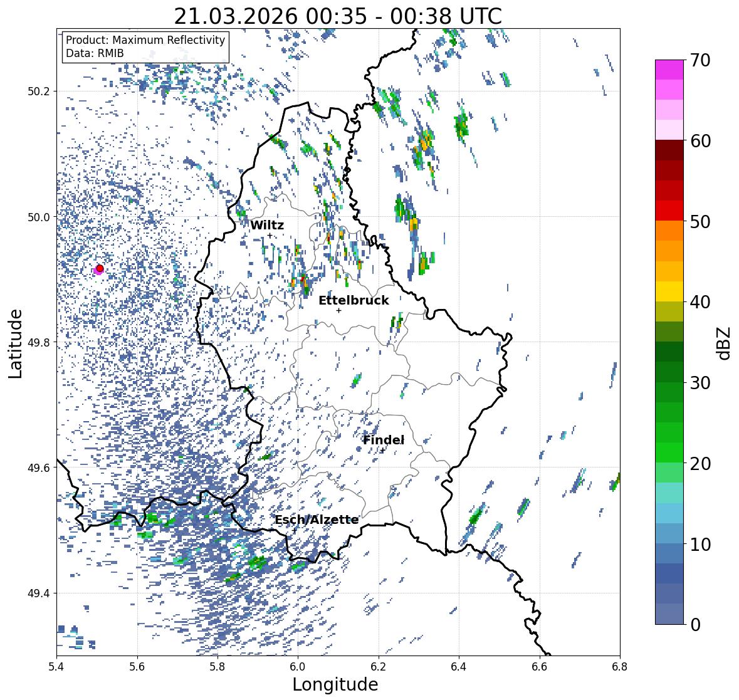Image resolution: width=739 pixels, height=700 pixels.
Task: Click the yellow colorbar band above 40
Action: [669, 291]
